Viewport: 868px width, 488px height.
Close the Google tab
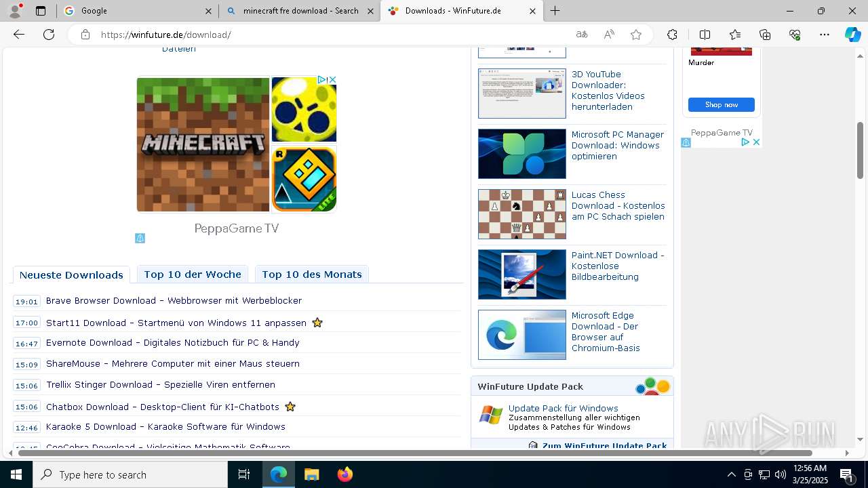pos(209,11)
